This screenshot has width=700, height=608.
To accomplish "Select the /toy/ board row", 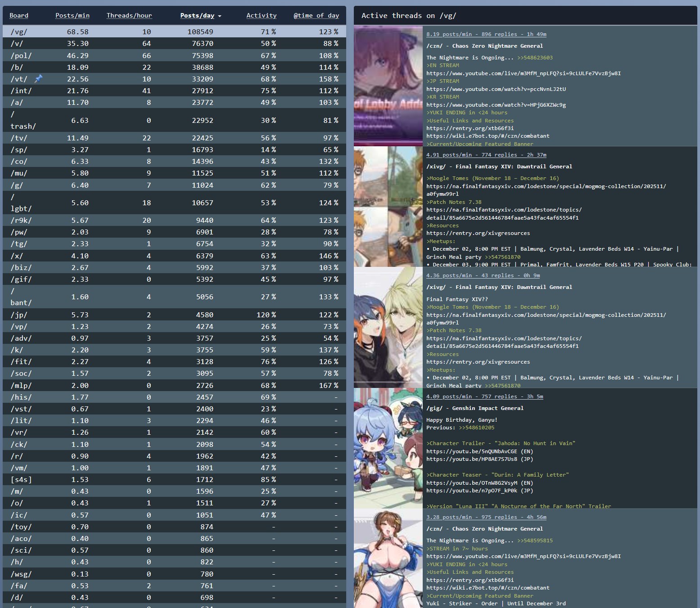I will point(174,527).
